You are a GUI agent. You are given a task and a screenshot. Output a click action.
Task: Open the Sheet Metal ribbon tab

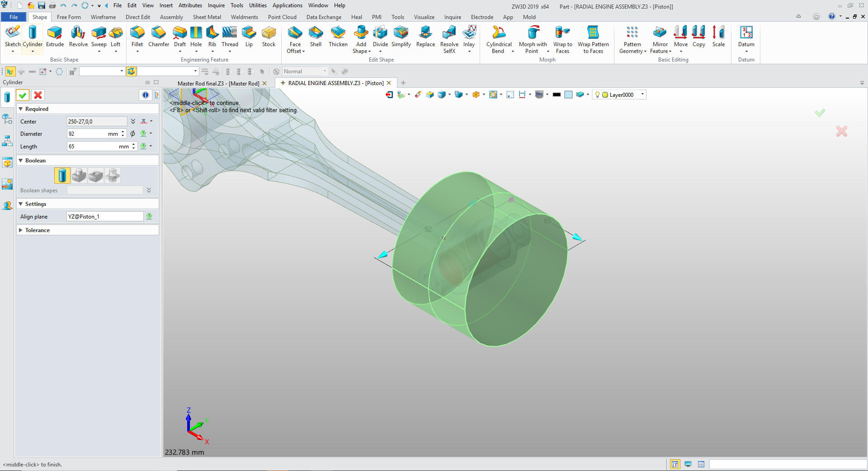click(x=207, y=17)
